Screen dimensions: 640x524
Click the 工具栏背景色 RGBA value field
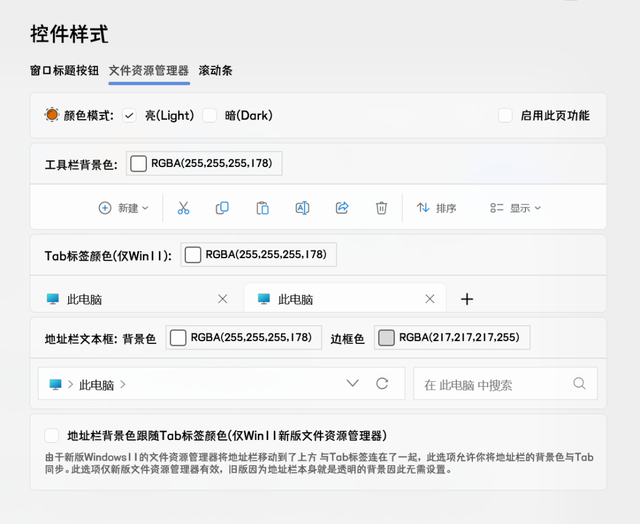(x=204, y=164)
